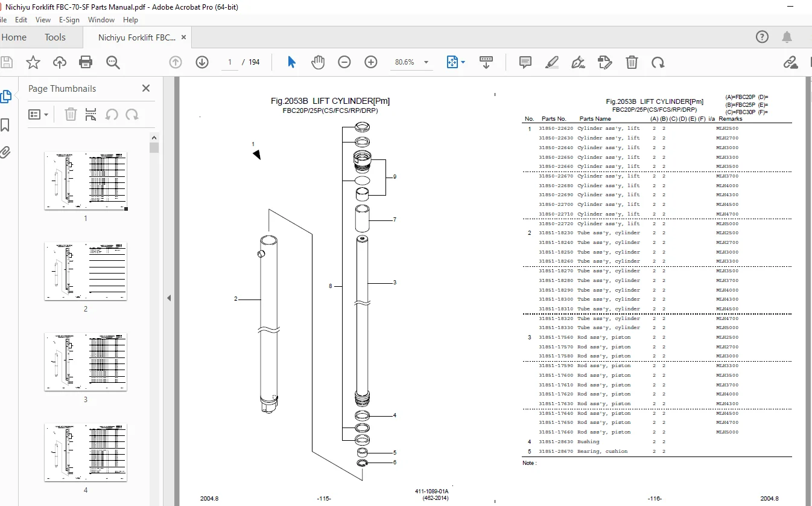Open the Window menu
This screenshot has height=506, width=812.
click(101, 20)
